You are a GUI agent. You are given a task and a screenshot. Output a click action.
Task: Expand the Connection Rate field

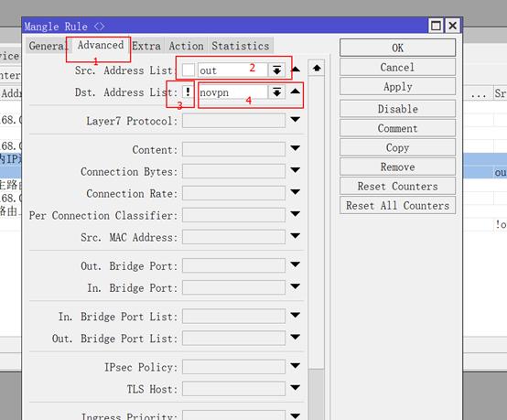[296, 192]
